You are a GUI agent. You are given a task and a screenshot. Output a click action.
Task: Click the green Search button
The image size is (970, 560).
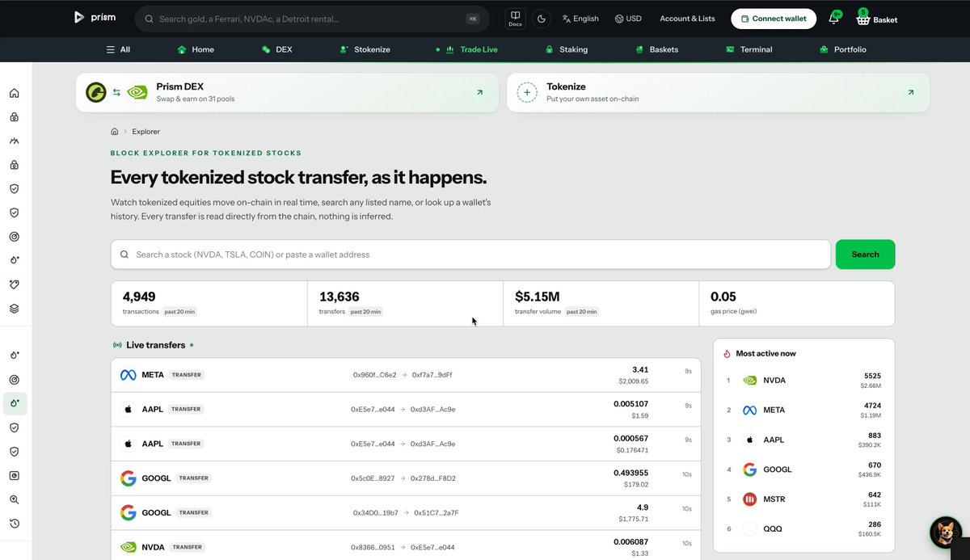point(865,255)
